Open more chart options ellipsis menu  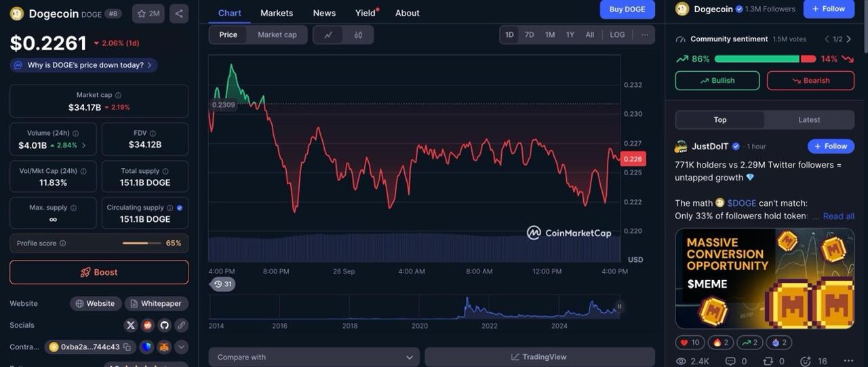(644, 35)
